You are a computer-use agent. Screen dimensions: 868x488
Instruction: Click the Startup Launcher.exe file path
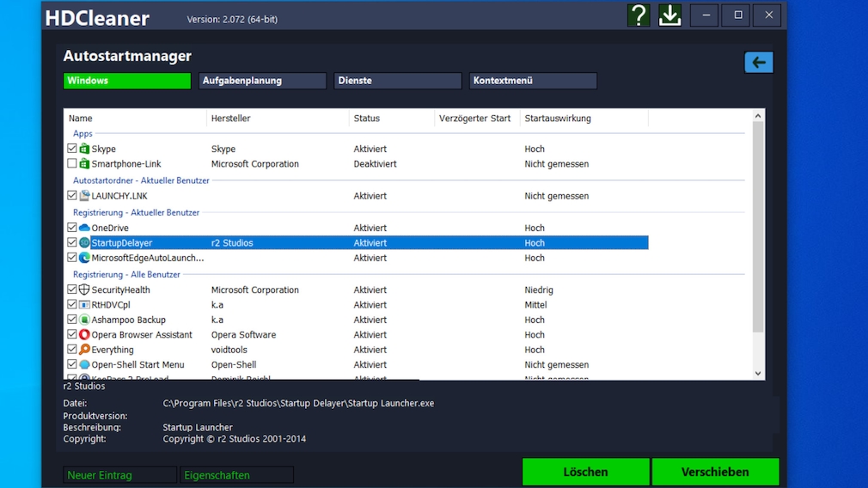pyautogui.click(x=298, y=403)
